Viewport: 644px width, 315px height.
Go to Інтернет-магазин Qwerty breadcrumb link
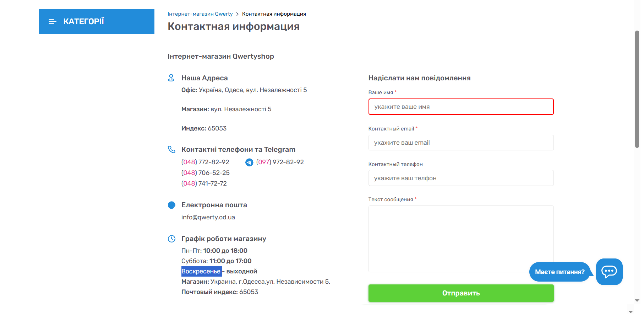[200, 14]
